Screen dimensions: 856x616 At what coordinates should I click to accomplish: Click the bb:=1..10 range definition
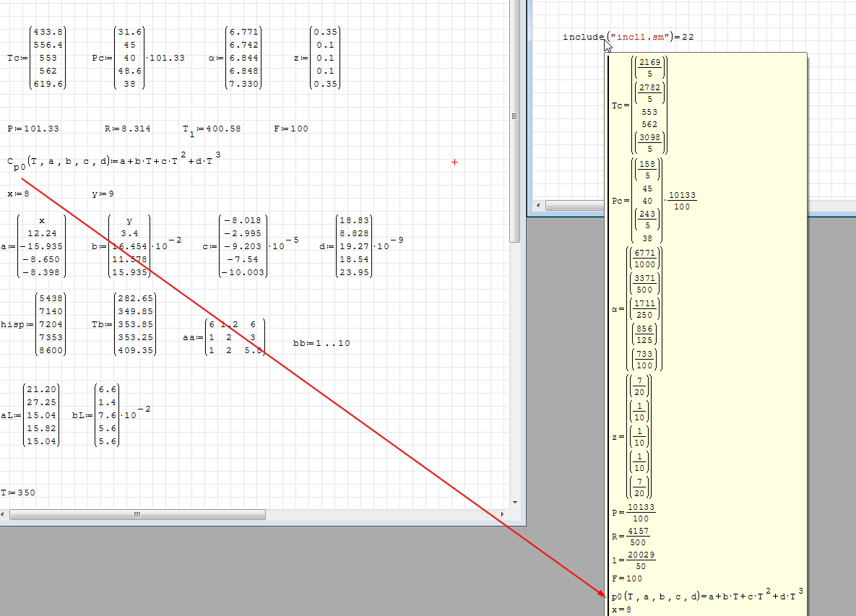(x=321, y=343)
